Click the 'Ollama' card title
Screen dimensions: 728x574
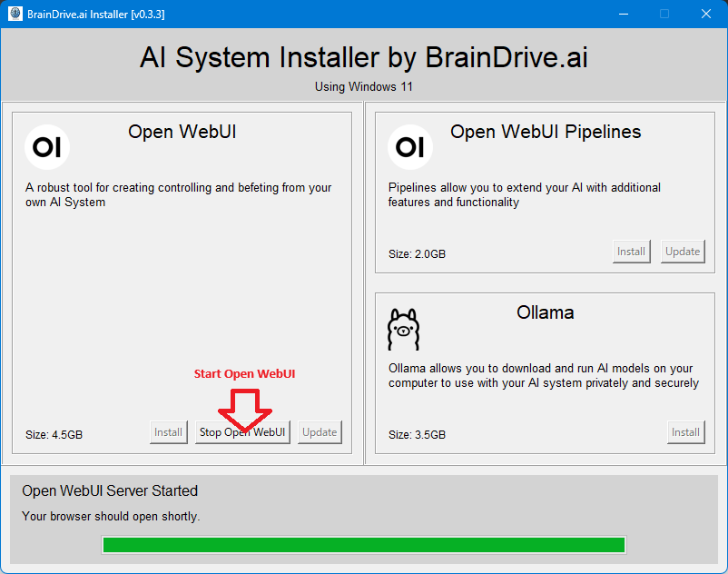tap(546, 312)
